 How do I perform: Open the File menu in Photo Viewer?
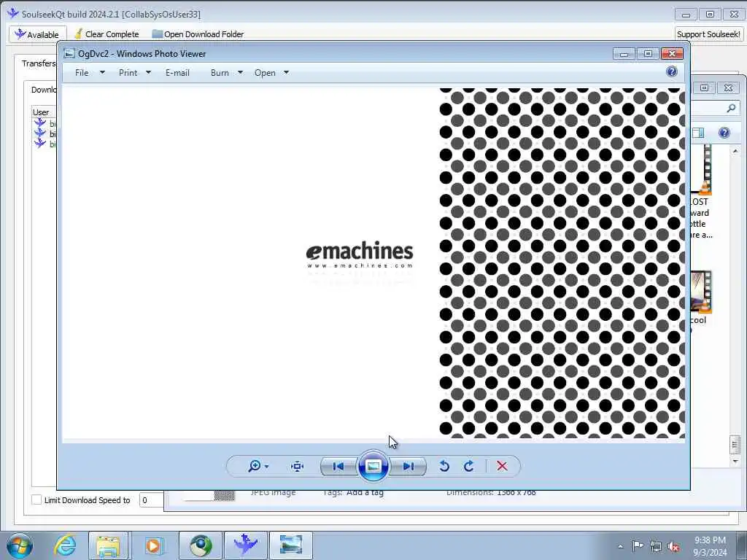point(82,73)
